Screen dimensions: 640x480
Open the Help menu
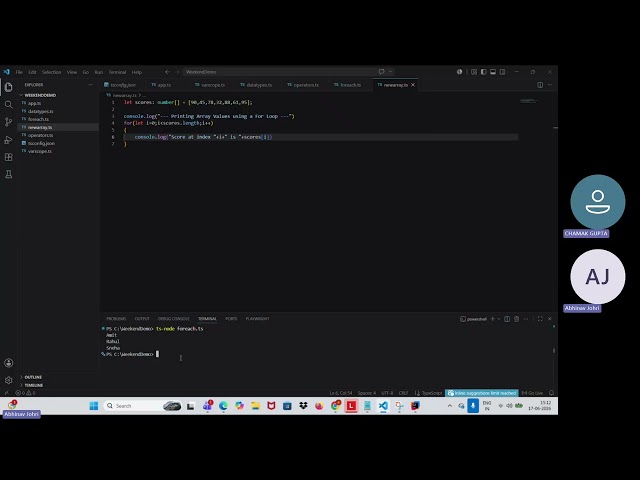137,72
